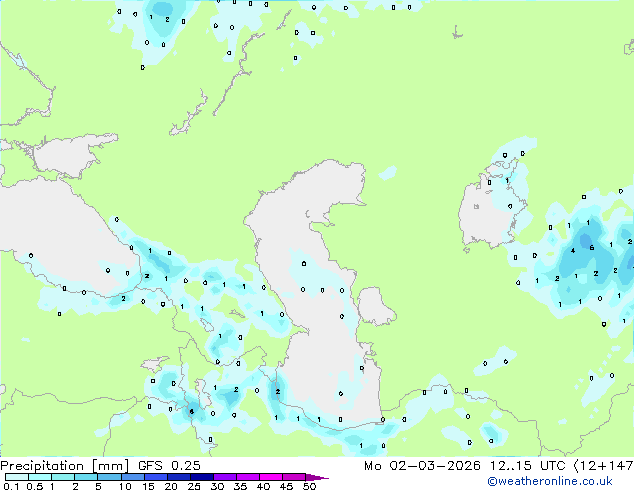Click the '0.1' legend scale label
This screenshot has width=634, height=490.
(x=11, y=486)
